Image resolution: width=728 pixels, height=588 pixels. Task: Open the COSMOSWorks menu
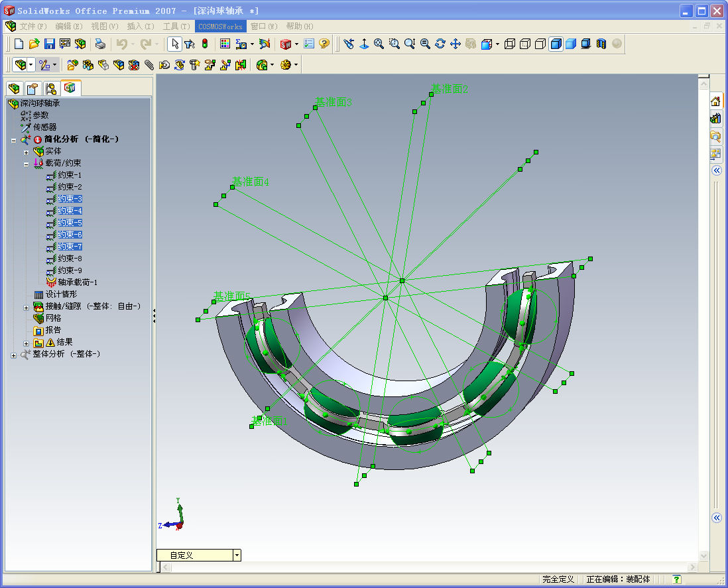221,27
